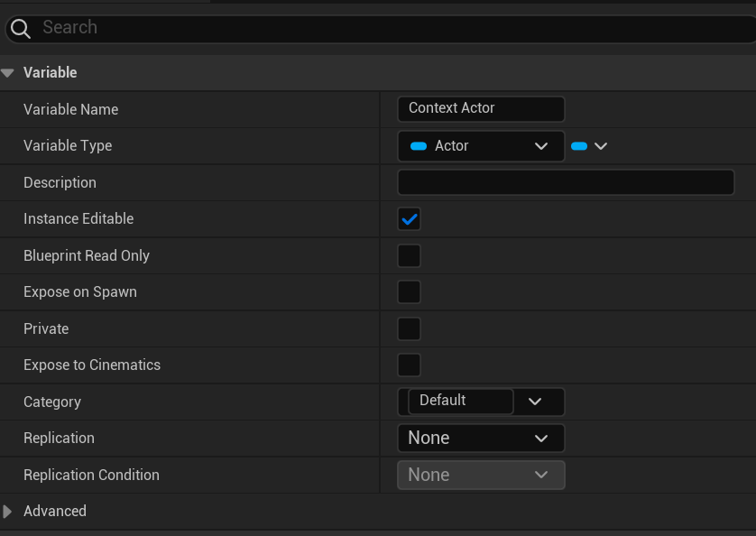756x536 pixels.
Task: Check Expose to Cinematics
Action: coord(409,365)
